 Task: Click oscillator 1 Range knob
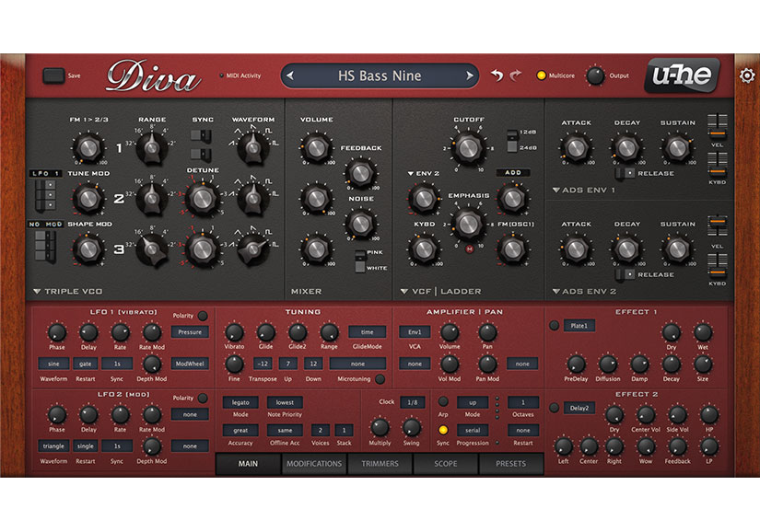[x=152, y=146]
